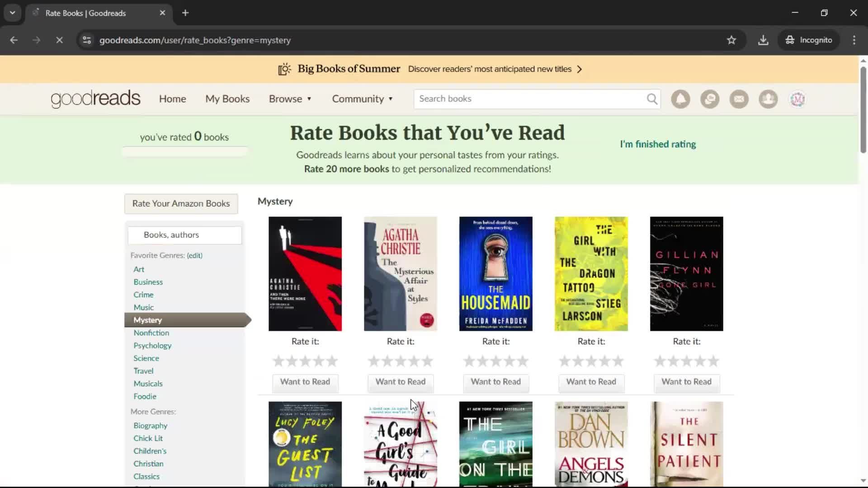868x488 pixels.
Task: Select the Nonfiction genre
Action: 151,333
